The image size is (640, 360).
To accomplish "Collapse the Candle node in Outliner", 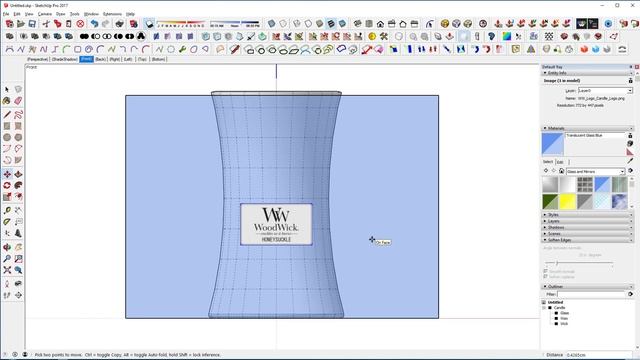I will [544, 308].
